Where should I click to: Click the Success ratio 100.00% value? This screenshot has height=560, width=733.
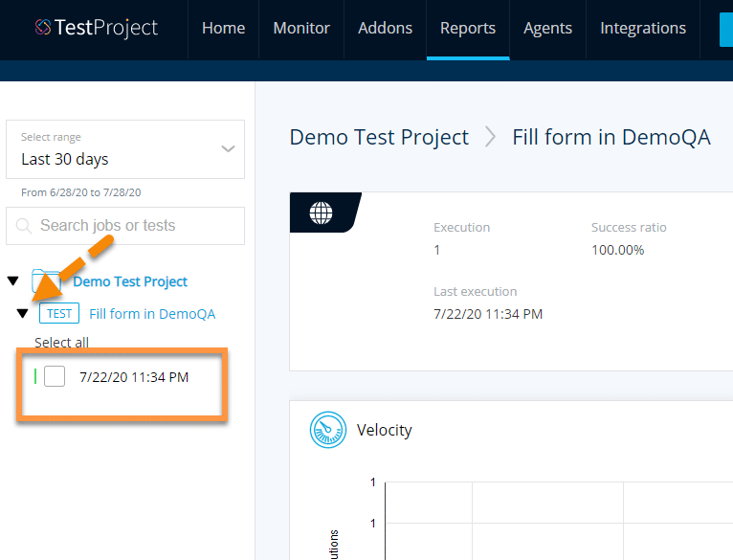pos(617,250)
